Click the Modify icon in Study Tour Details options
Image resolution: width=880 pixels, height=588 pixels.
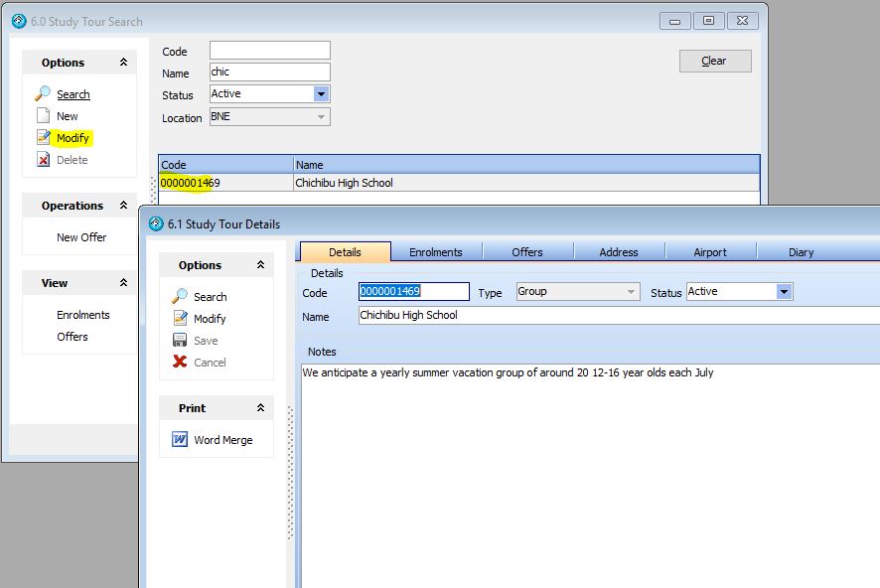180,319
